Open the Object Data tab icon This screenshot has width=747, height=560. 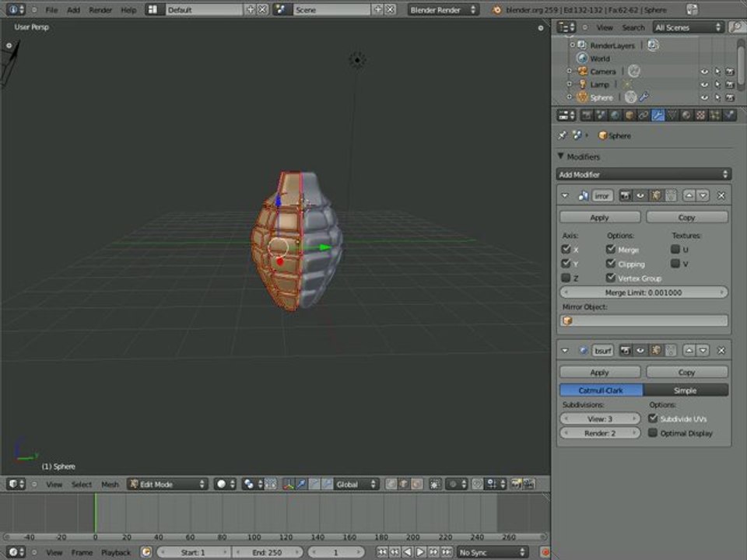(672, 115)
